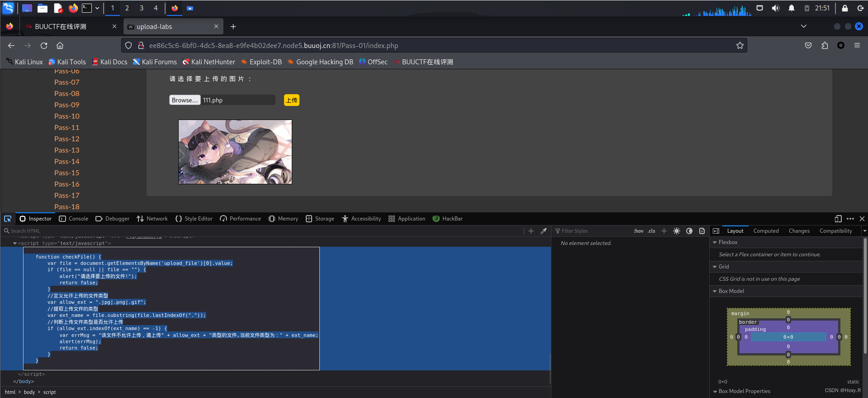Open the Memory tab

coord(283,219)
